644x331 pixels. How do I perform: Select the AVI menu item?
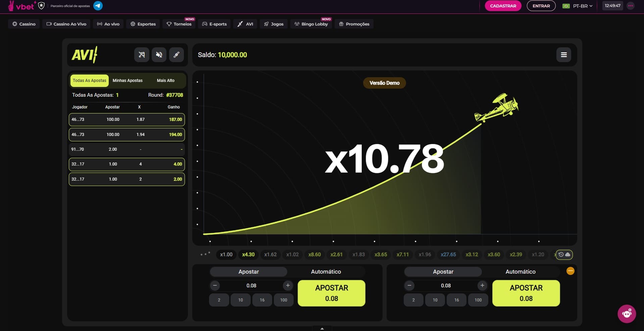tap(245, 24)
